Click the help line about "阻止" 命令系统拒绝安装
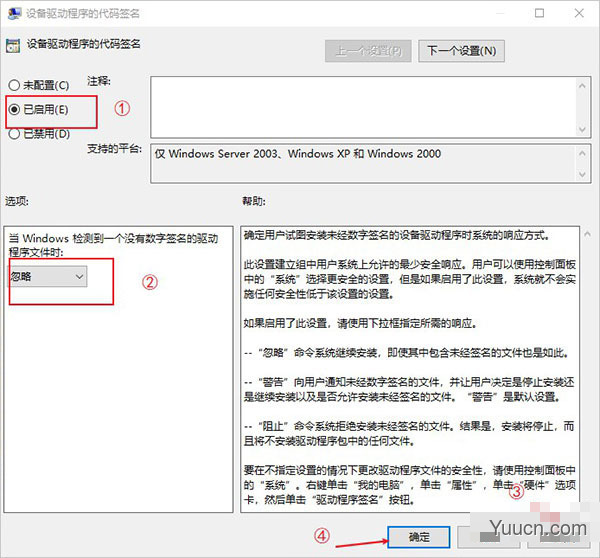Viewport: 600px width, 558px height. coord(409,433)
